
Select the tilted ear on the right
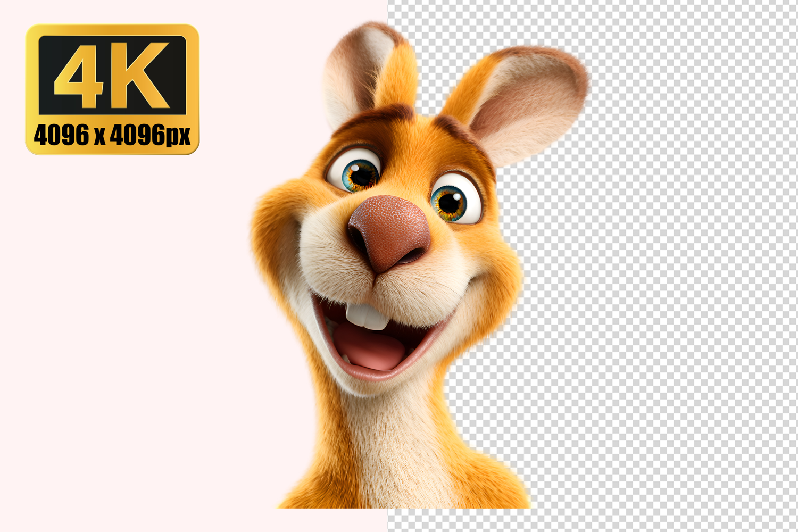point(521,101)
